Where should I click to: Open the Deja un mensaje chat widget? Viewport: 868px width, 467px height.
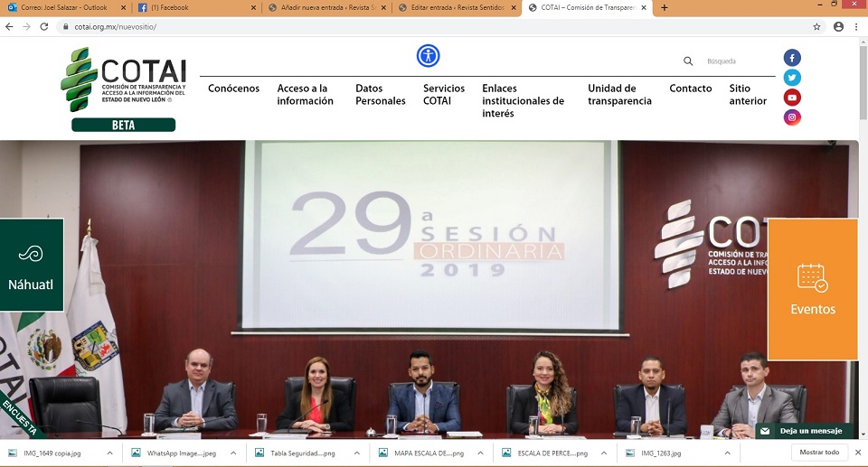pos(804,431)
